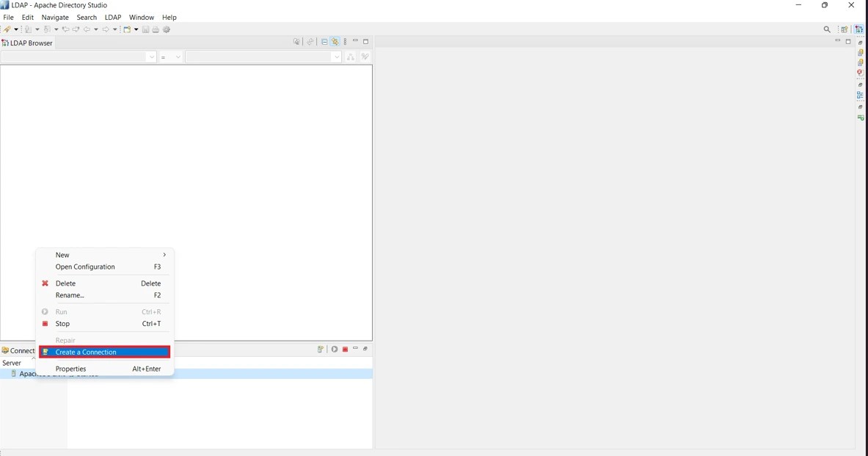Click the red Stop server icon
Screen dimensions: 868x456
coord(345,349)
